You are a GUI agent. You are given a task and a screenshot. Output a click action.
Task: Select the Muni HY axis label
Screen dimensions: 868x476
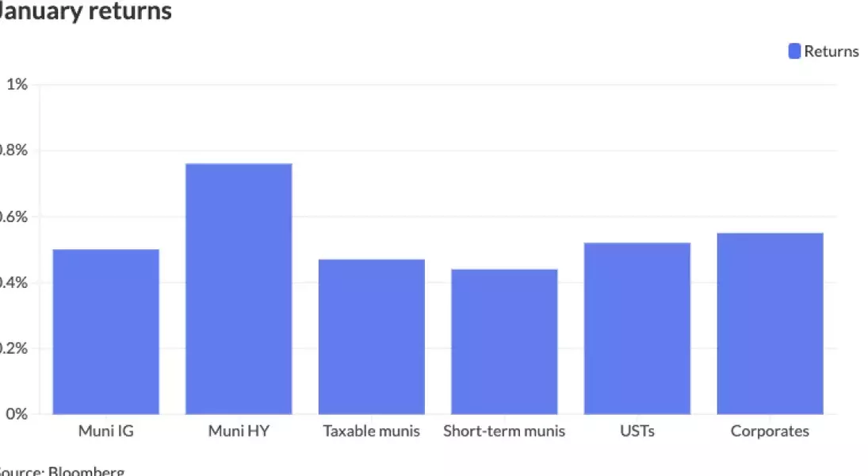(239, 432)
